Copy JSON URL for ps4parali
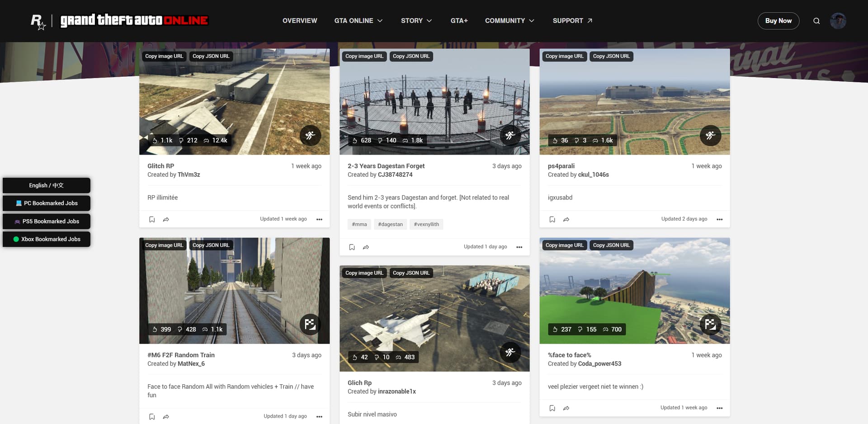The width and height of the screenshot is (868, 424). click(611, 56)
